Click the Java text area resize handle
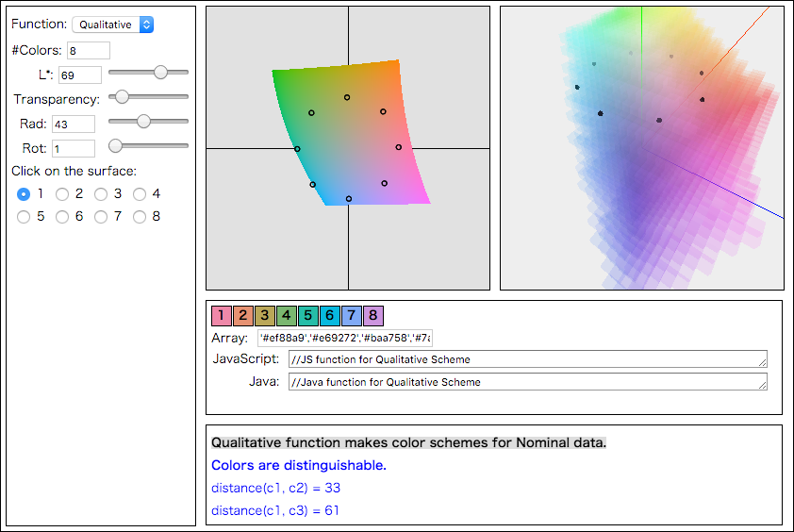The image size is (794, 532). pyautogui.click(x=762, y=386)
